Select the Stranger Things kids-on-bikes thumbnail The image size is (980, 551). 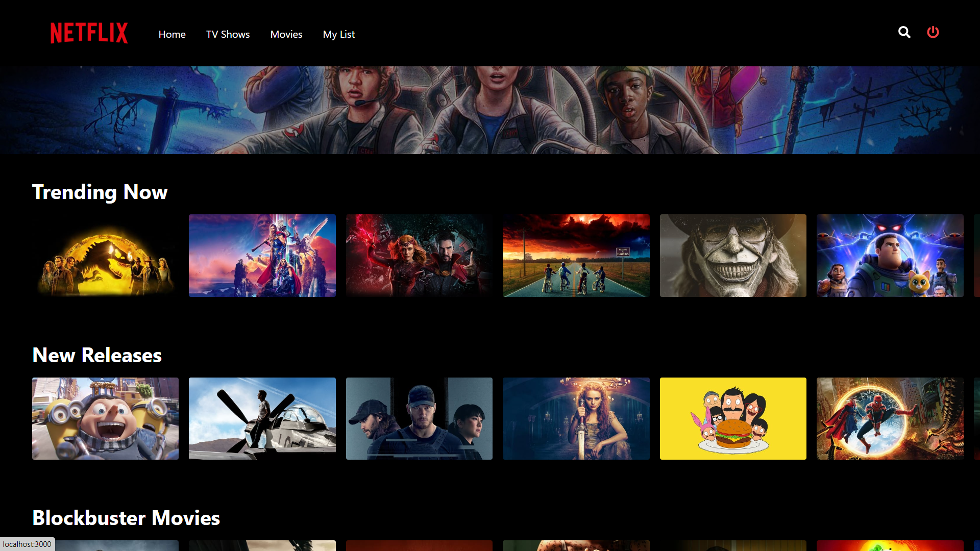pos(576,255)
